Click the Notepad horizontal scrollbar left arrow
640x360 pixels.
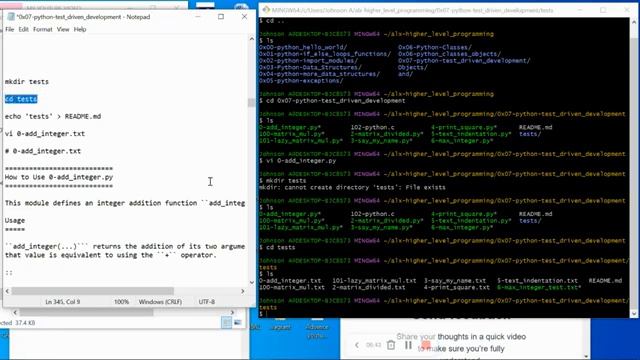7,291
